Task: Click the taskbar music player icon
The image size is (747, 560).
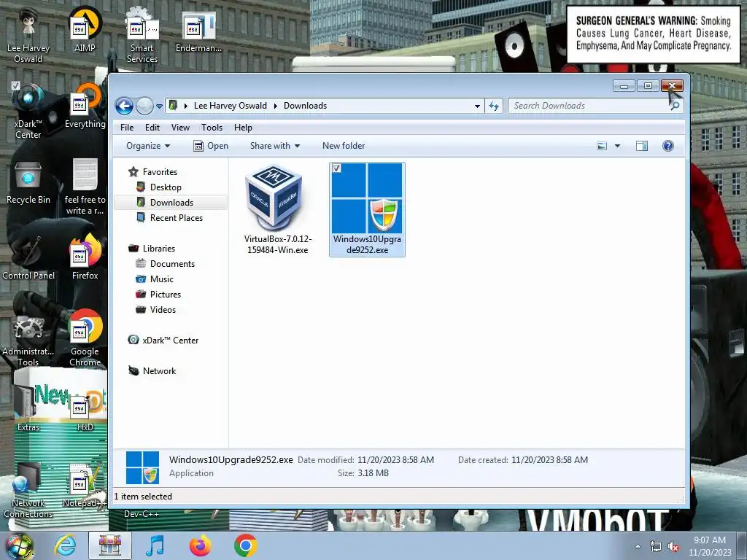Action: coord(155,545)
